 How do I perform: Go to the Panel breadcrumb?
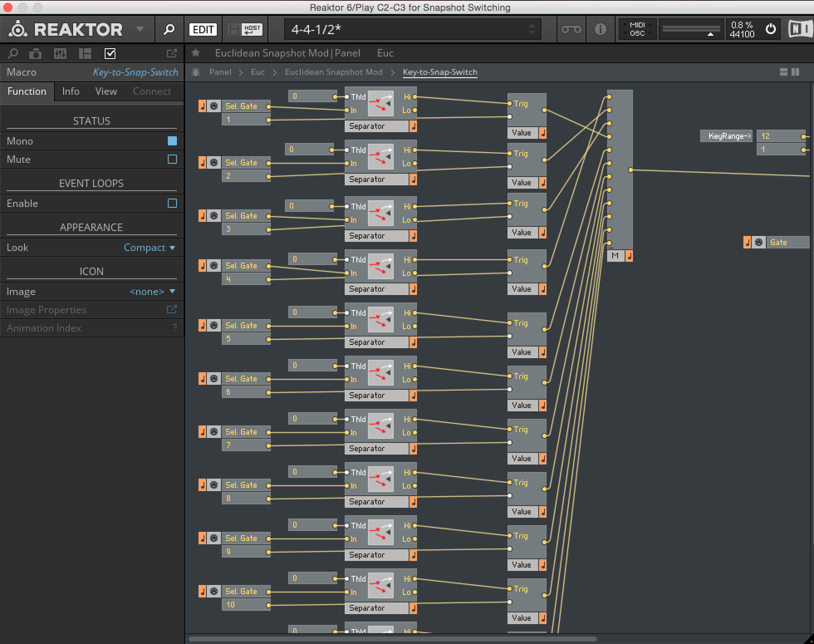pyautogui.click(x=220, y=72)
